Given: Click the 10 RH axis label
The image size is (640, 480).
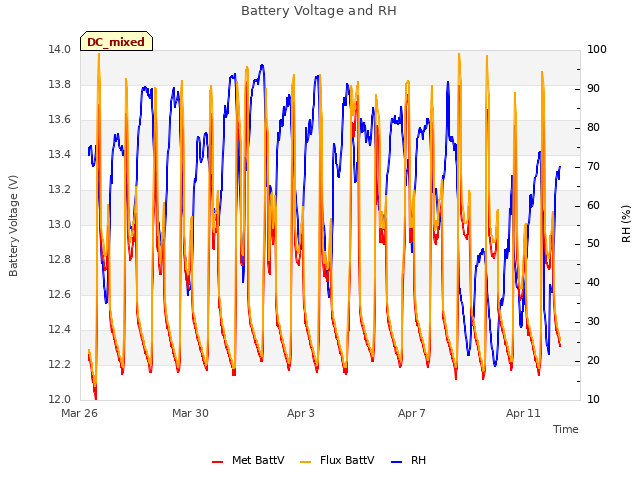Looking at the screenshot, I should point(593,400).
